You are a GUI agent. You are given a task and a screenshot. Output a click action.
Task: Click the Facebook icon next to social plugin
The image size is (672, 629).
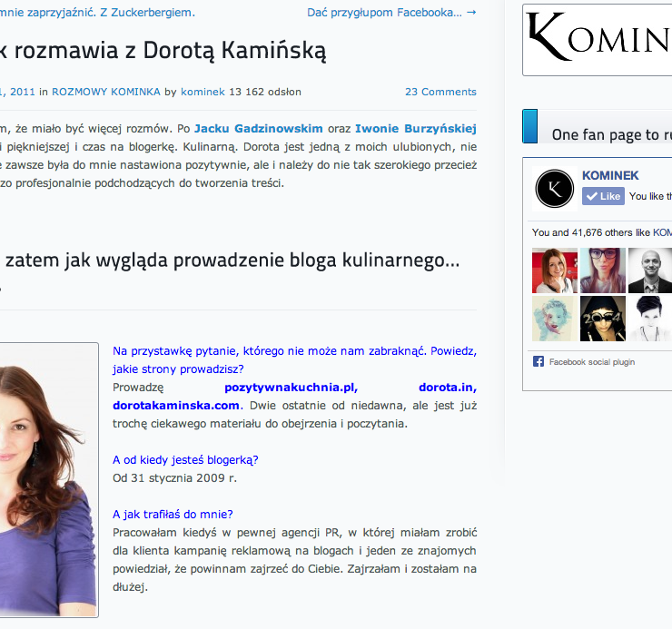pyautogui.click(x=539, y=361)
